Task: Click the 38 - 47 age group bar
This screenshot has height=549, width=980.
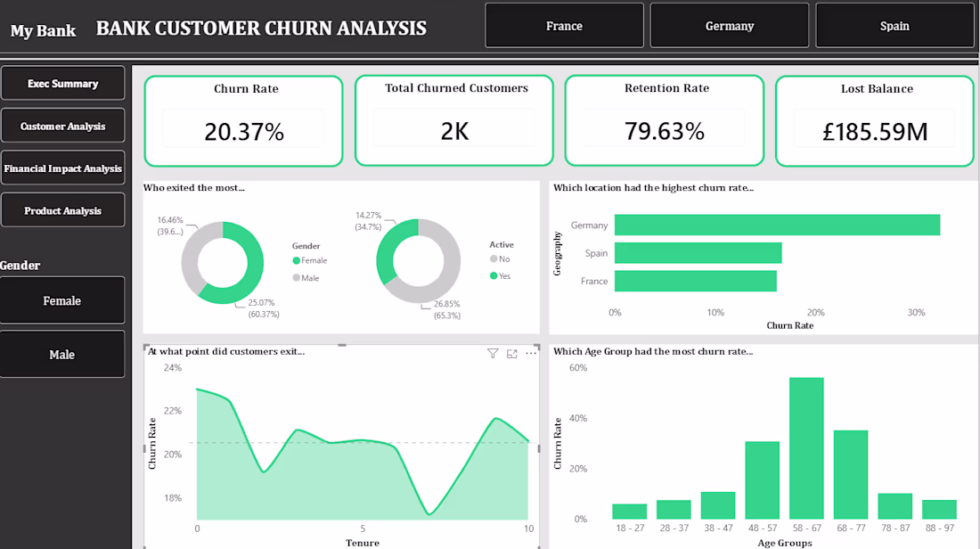Action: [718, 505]
